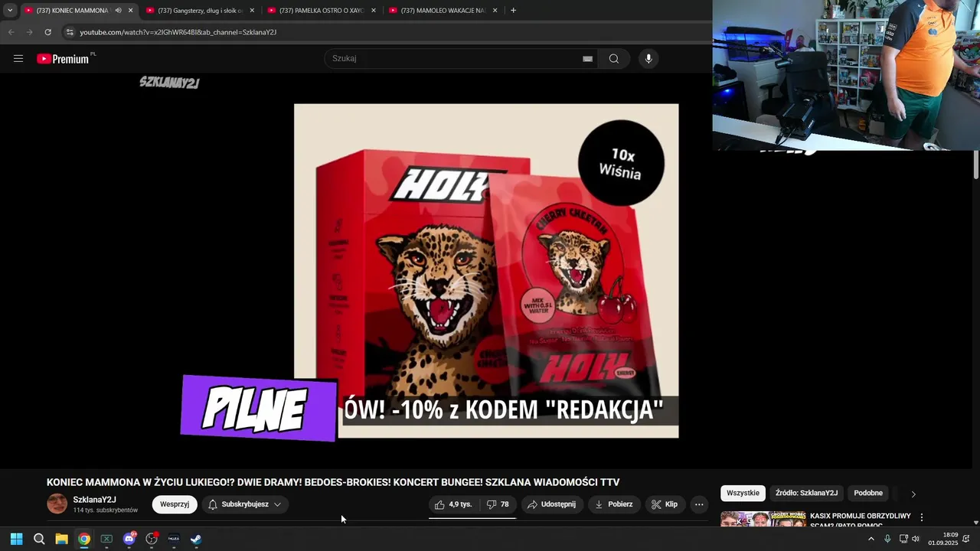980x551 pixels.
Task: Create a clip with Klip button
Action: click(665, 504)
